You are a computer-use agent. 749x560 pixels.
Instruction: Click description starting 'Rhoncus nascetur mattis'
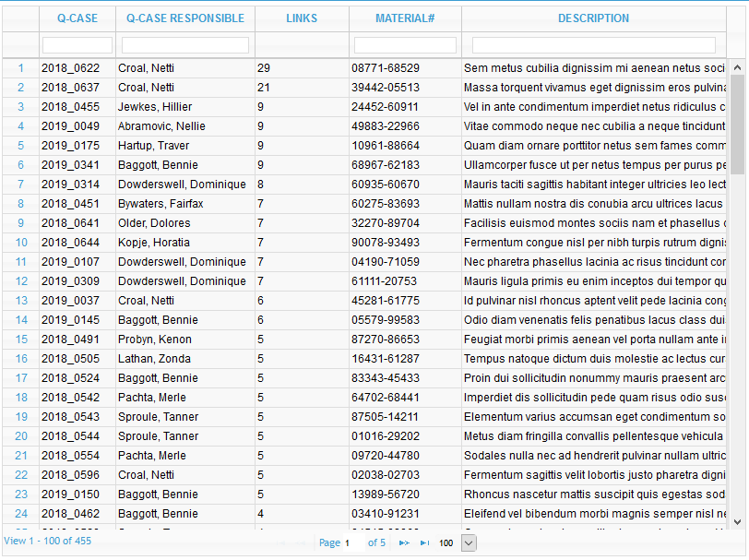(x=594, y=494)
